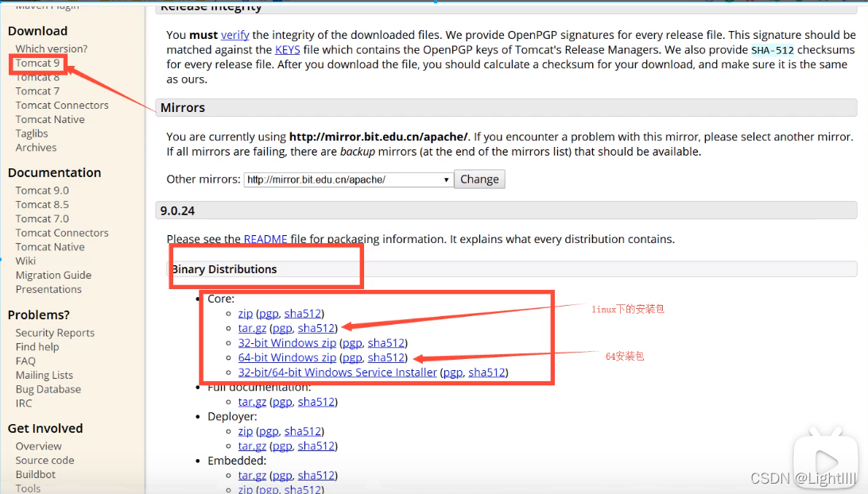This screenshot has width=868, height=494.
Task: Open pgp signature for Core tar.gz
Action: point(282,329)
